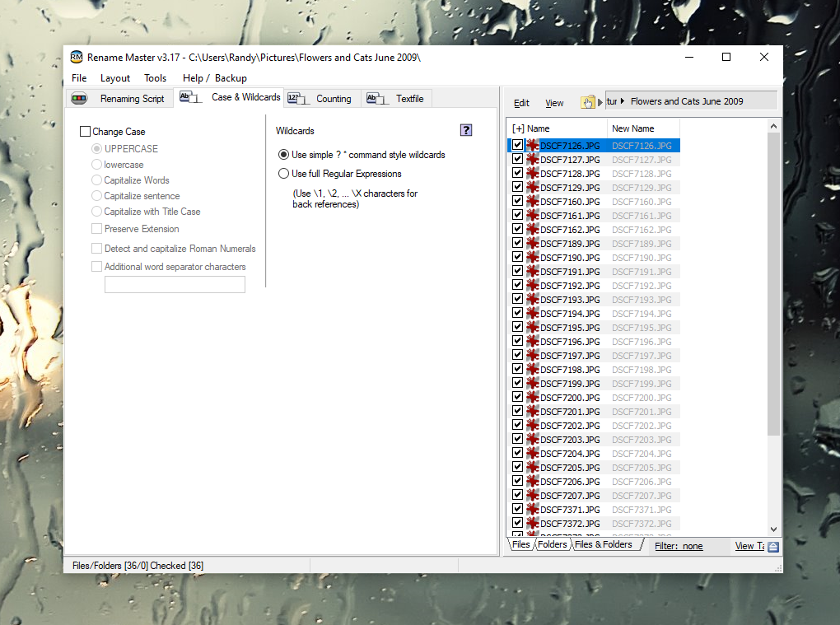
Task: Select the DSCF7162.JPG file row
Action: (593, 229)
